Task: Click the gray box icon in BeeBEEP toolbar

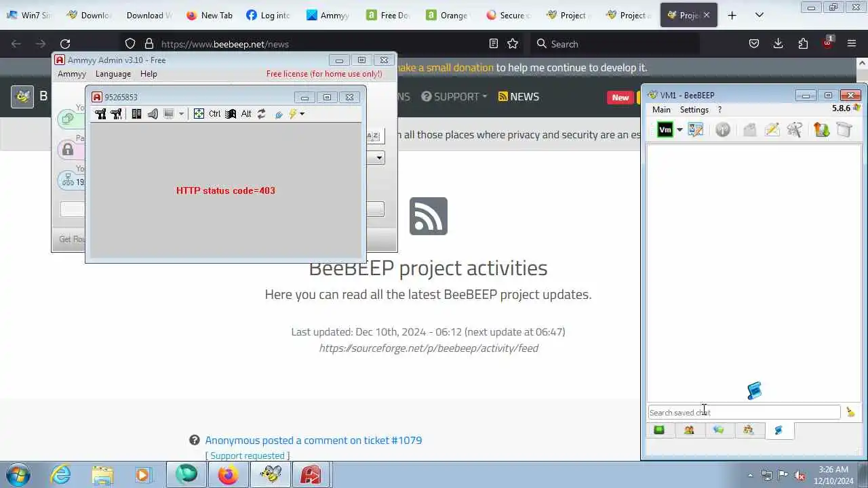Action: (844, 129)
